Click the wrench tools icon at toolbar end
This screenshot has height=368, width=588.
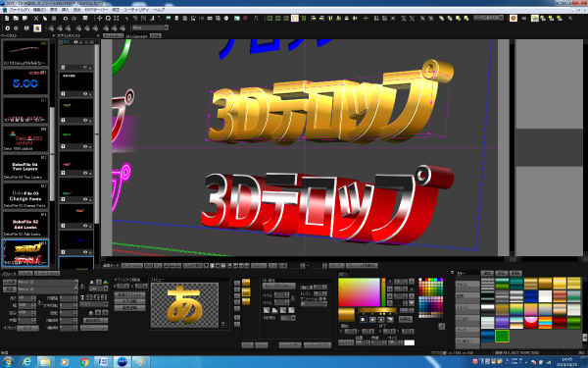tap(570, 18)
